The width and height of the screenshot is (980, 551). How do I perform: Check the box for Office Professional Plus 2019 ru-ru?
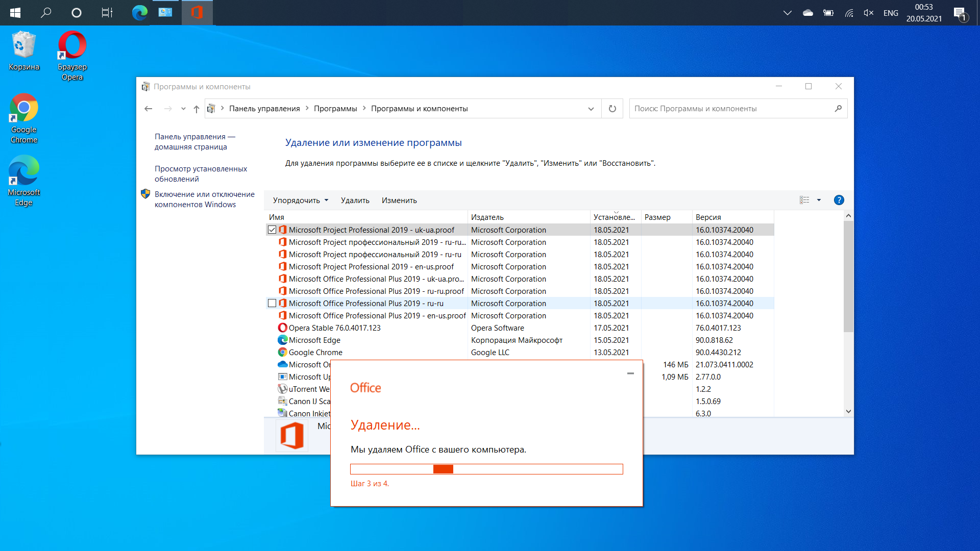click(x=272, y=304)
